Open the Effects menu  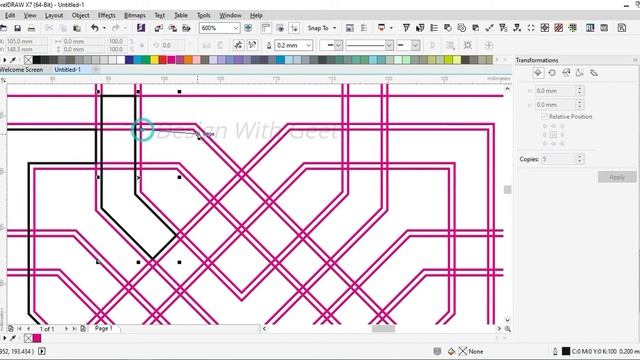(107, 15)
